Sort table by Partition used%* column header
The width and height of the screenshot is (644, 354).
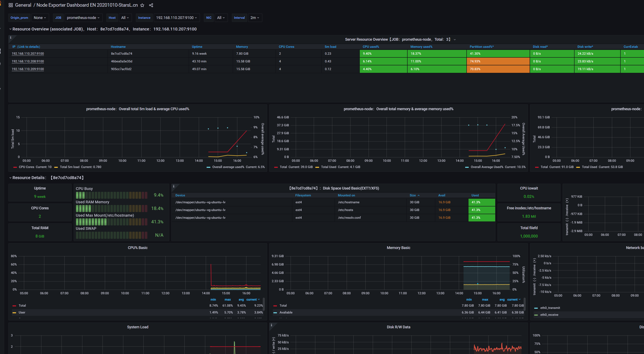pyautogui.click(x=481, y=47)
